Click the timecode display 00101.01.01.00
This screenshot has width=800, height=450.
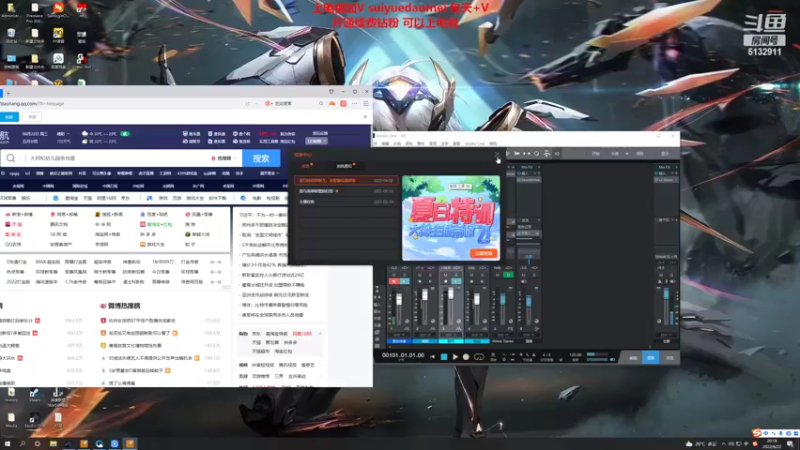(x=403, y=355)
